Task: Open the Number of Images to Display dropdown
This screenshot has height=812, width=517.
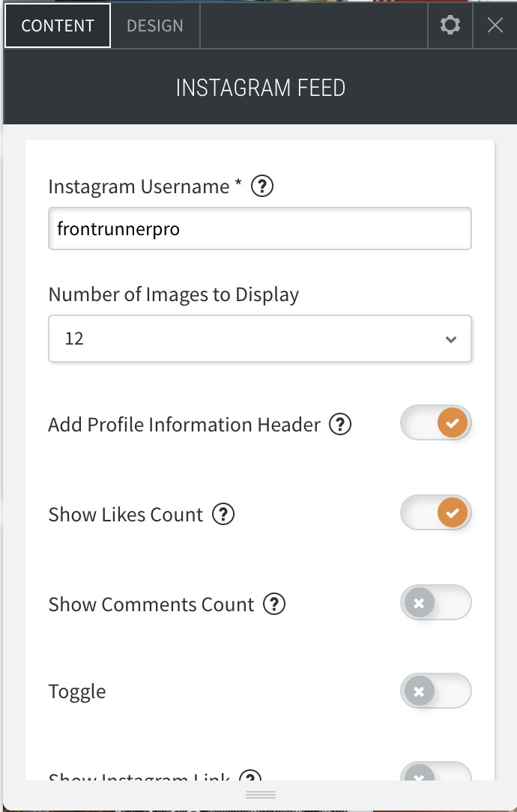Action: 260,338
